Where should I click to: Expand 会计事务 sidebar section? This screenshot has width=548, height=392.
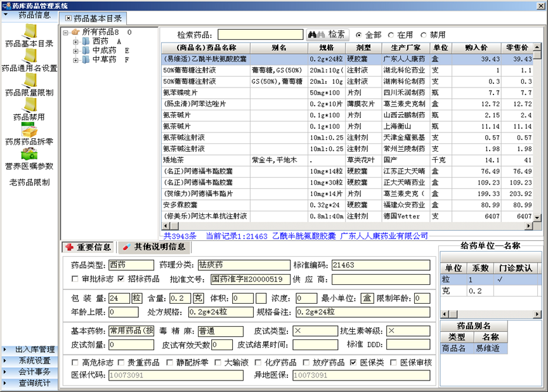click(29, 372)
